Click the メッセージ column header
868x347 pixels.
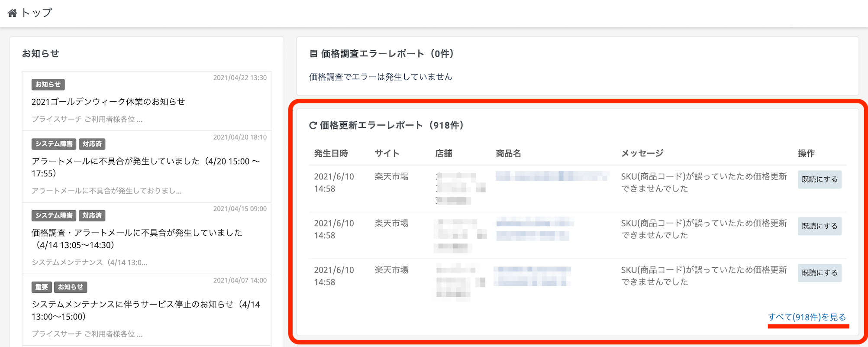[x=642, y=153]
